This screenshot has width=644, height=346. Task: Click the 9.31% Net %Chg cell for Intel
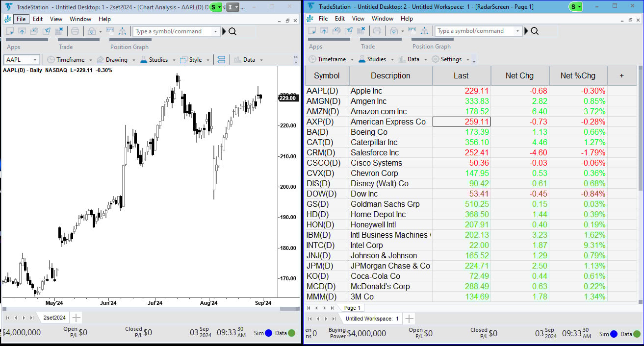tap(578, 245)
